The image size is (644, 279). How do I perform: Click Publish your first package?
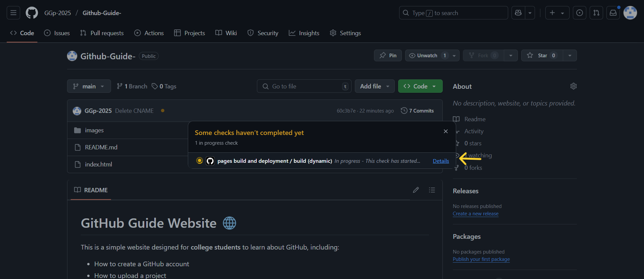[481, 259]
